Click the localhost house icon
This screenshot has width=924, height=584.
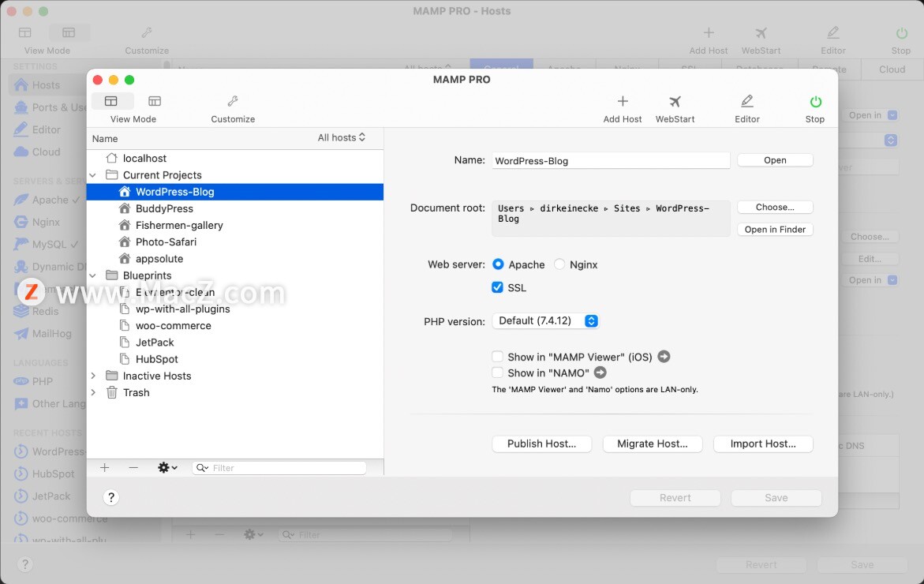pos(111,158)
